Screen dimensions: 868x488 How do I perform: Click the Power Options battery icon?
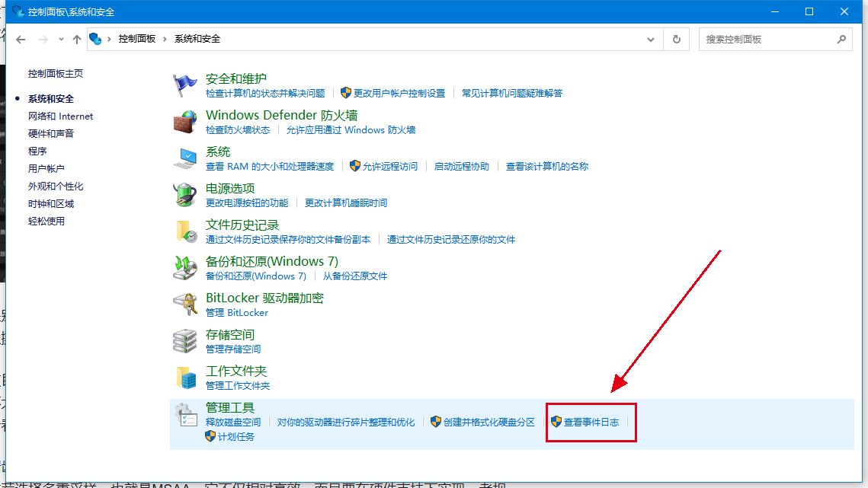click(x=185, y=195)
